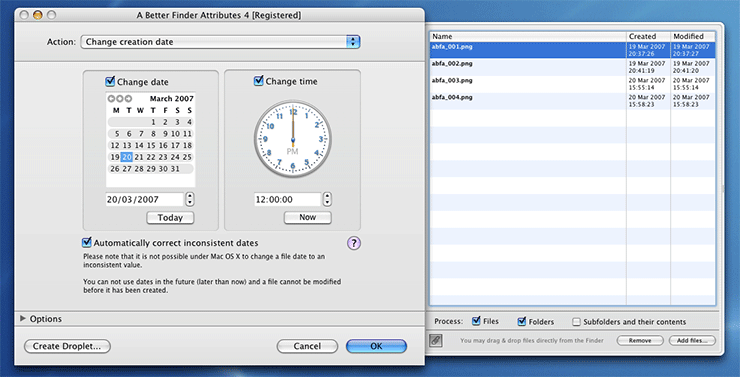Click the Today button
740x377 pixels.
tap(170, 218)
